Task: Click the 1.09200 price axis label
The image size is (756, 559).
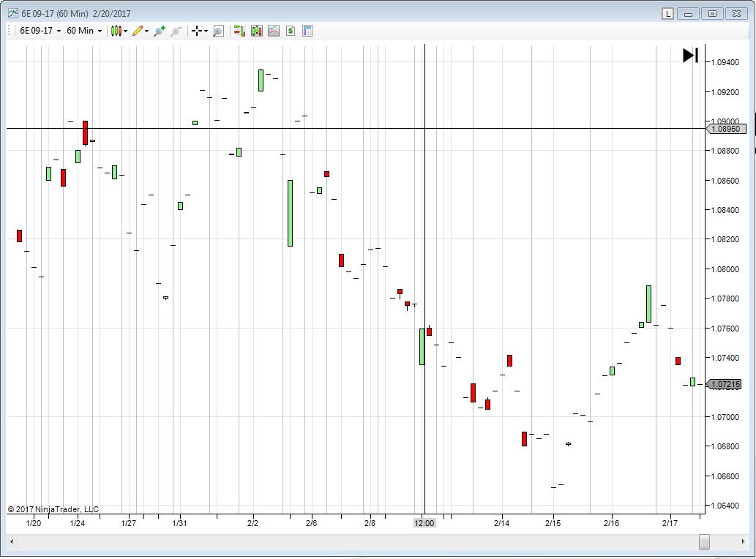Action: coord(725,92)
